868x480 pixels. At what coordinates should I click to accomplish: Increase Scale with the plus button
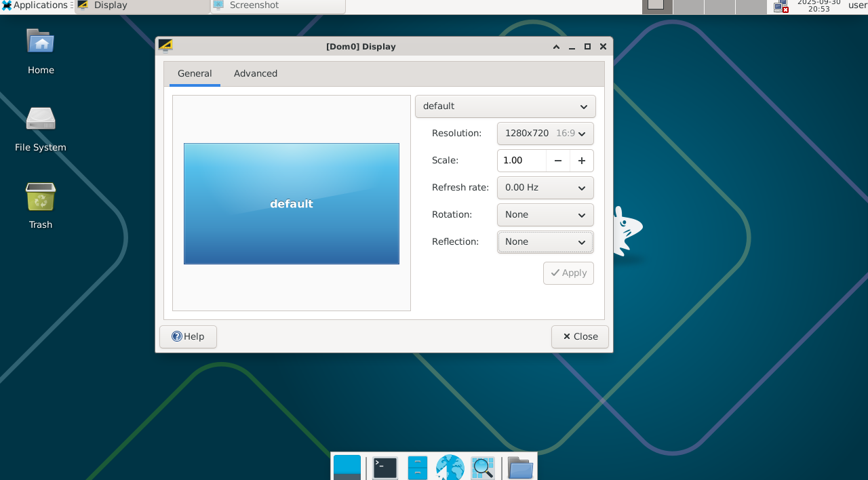pyautogui.click(x=582, y=161)
